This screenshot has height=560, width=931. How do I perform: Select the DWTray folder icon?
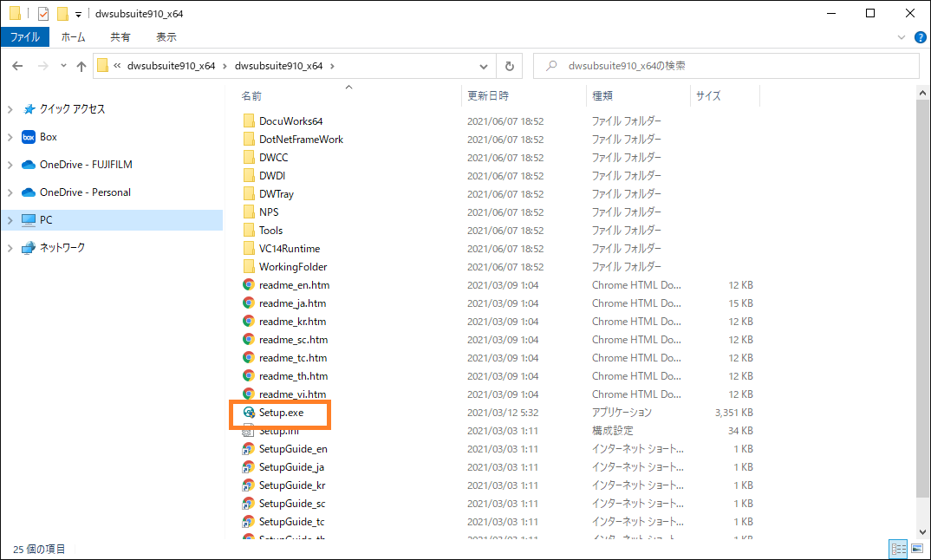[x=249, y=193]
